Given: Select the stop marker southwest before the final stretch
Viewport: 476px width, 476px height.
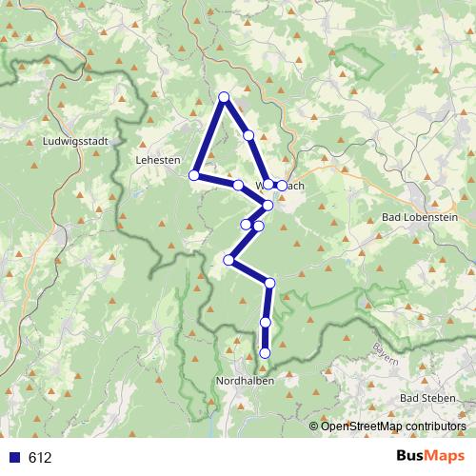Looking at the screenshot, I should point(228,260).
